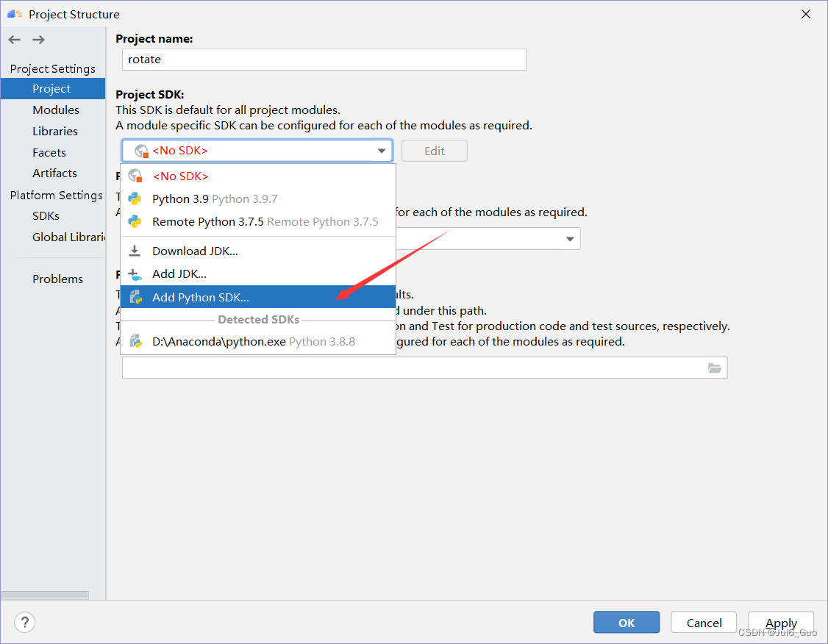Open Problems section in sidebar
This screenshot has width=828, height=644.
coord(53,279)
